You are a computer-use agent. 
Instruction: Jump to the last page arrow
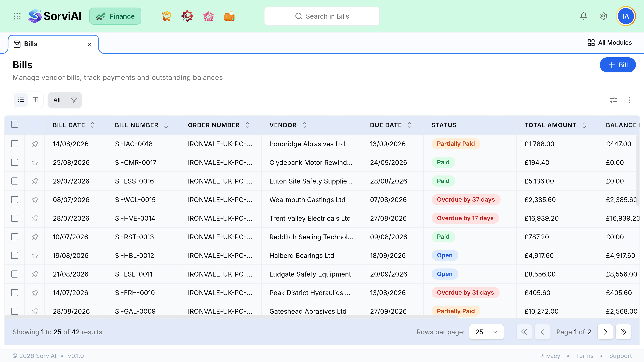[x=623, y=332]
